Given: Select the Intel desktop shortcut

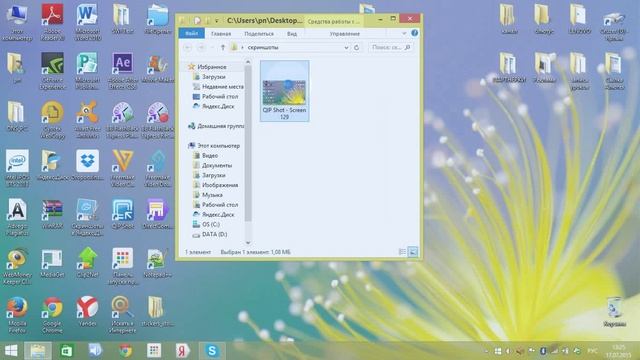Looking at the screenshot, I should click(x=17, y=168).
